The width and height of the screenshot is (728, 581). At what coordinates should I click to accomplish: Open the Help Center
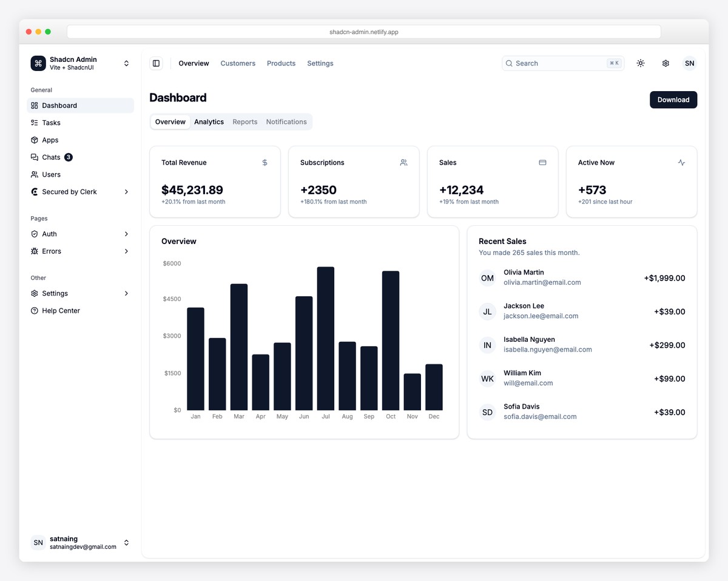click(60, 310)
